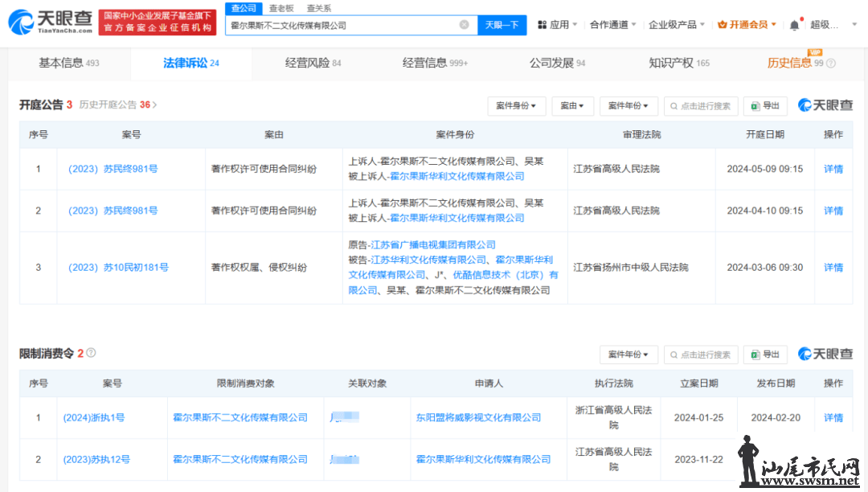Open applicant 东阳盟将威影视文化有限公司

pyautogui.click(x=478, y=418)
